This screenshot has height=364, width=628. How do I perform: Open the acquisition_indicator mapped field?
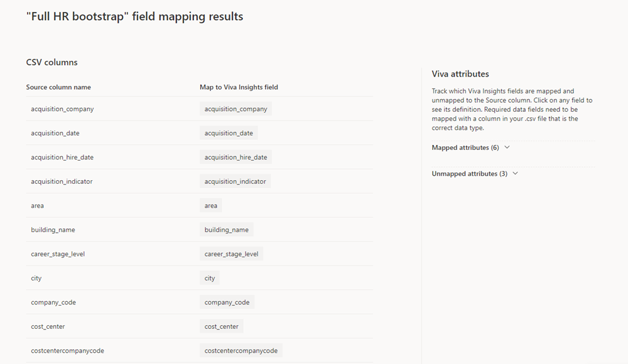[x=235, y=181]
